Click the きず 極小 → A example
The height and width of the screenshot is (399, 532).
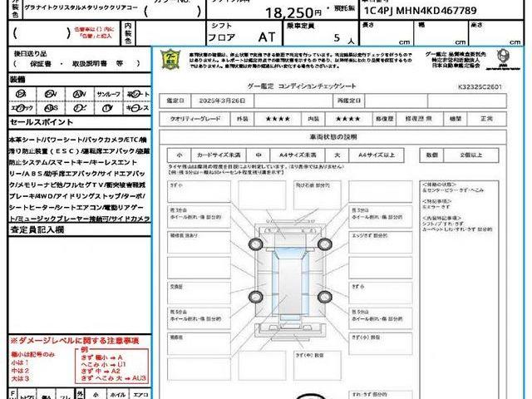point(101,357)
